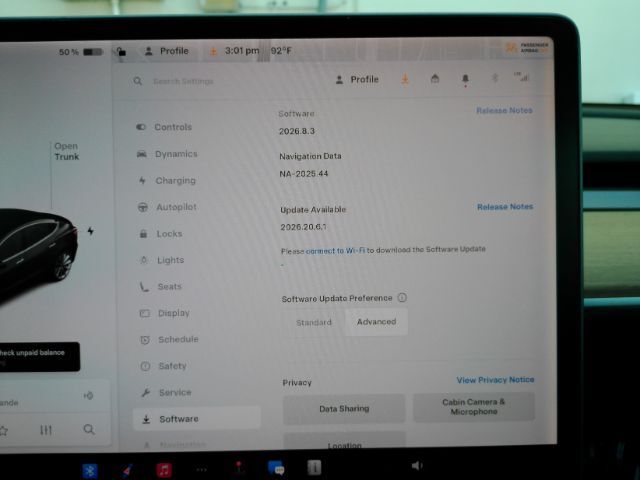Open Data Sharing privacy settings

[x=344, y=409]
